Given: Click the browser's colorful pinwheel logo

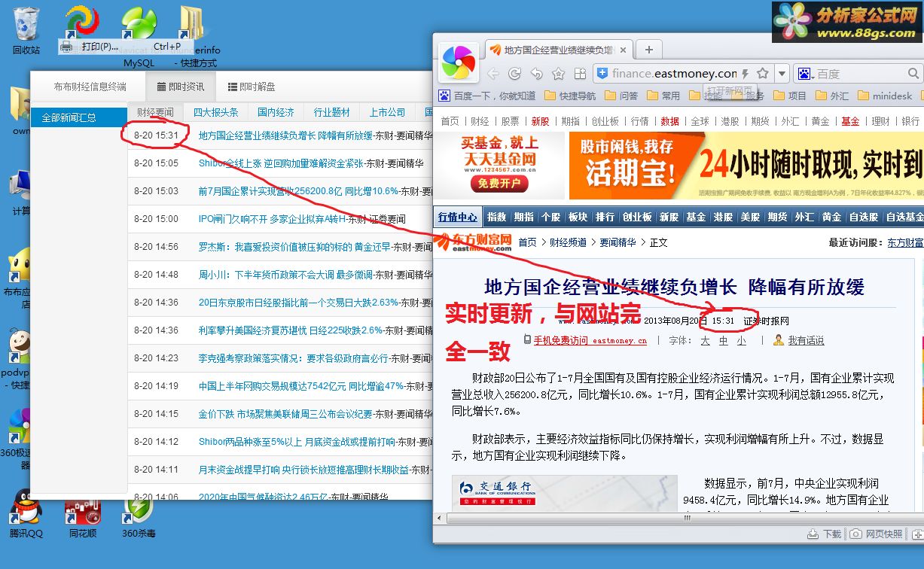Looking at the screenshot, I should pyautogui.click(x=458, y=62).
